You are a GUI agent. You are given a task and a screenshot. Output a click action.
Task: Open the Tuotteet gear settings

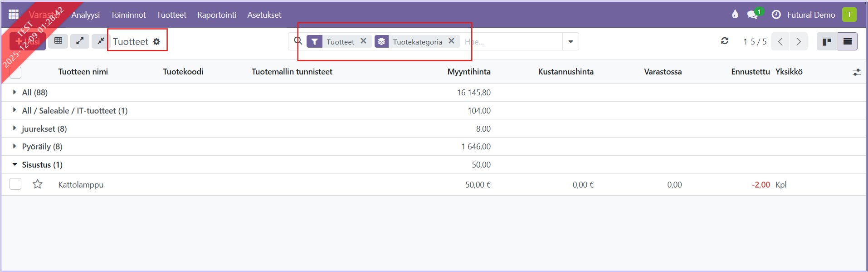(156, 42)
